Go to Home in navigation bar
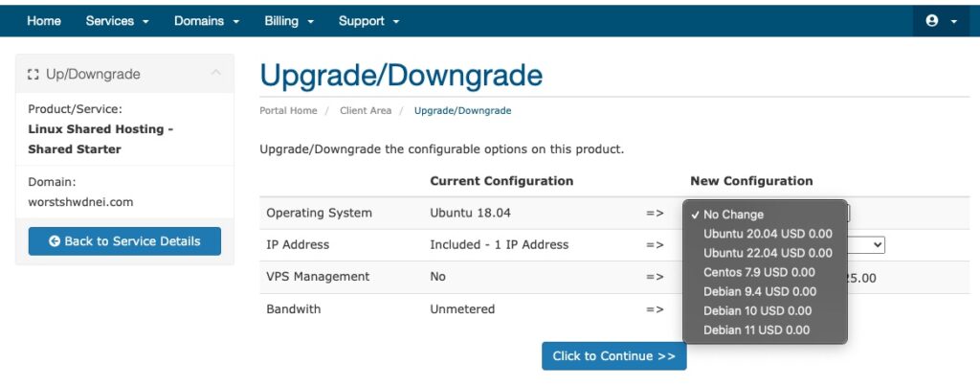 [44, 21]
